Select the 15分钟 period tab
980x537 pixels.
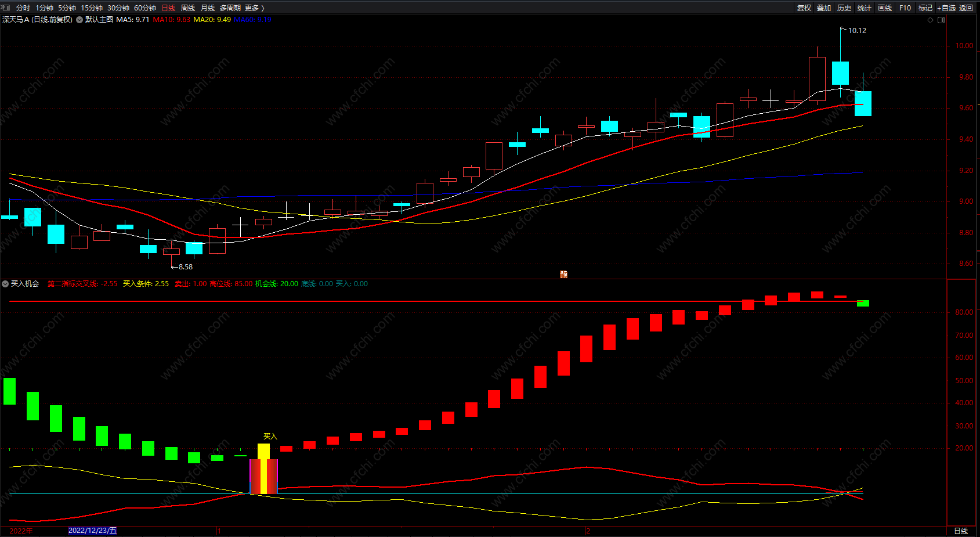92,8
